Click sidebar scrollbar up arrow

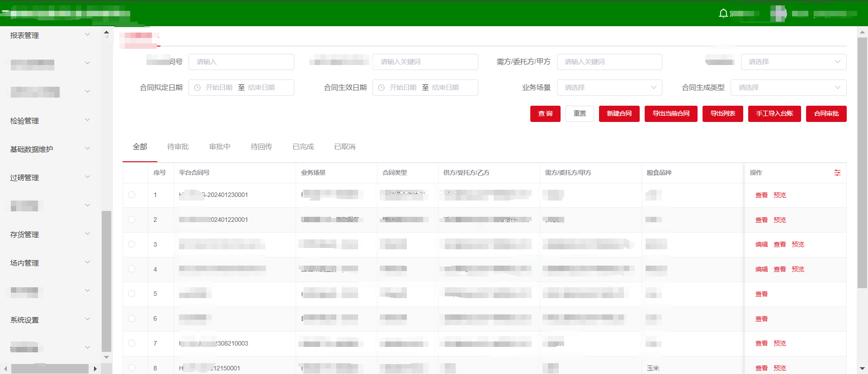pos(106,33)
